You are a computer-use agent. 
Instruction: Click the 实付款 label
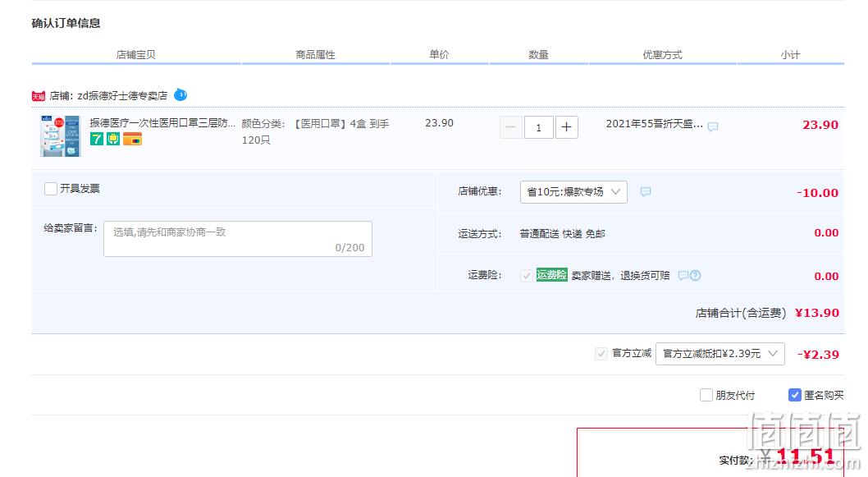point(736,460)
